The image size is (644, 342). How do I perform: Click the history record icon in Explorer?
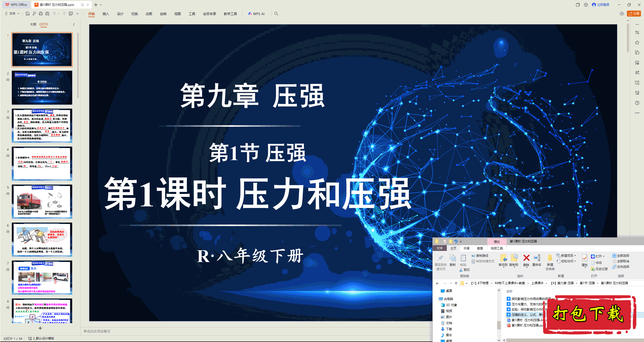(x=599, y=269)
